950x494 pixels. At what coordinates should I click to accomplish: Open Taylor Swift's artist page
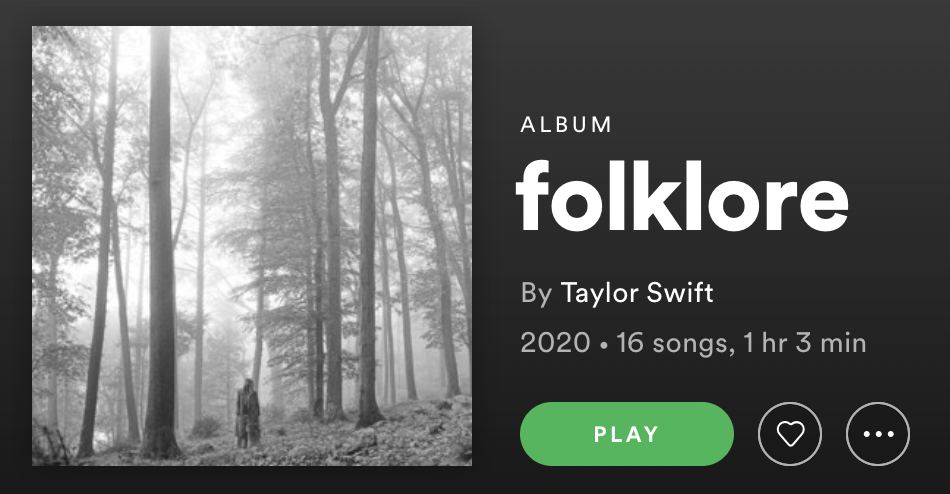(x=637, y=293)
